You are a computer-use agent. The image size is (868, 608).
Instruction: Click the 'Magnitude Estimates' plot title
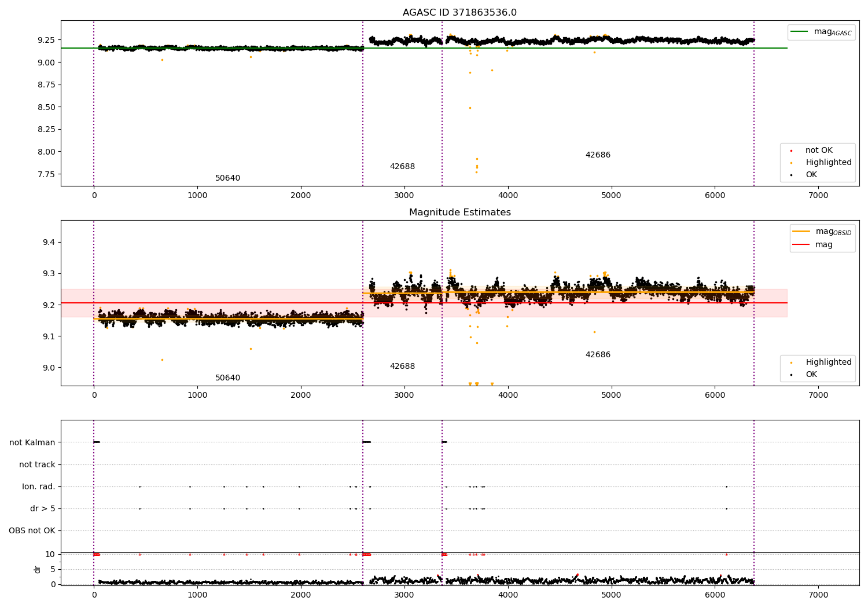[459, 213]
